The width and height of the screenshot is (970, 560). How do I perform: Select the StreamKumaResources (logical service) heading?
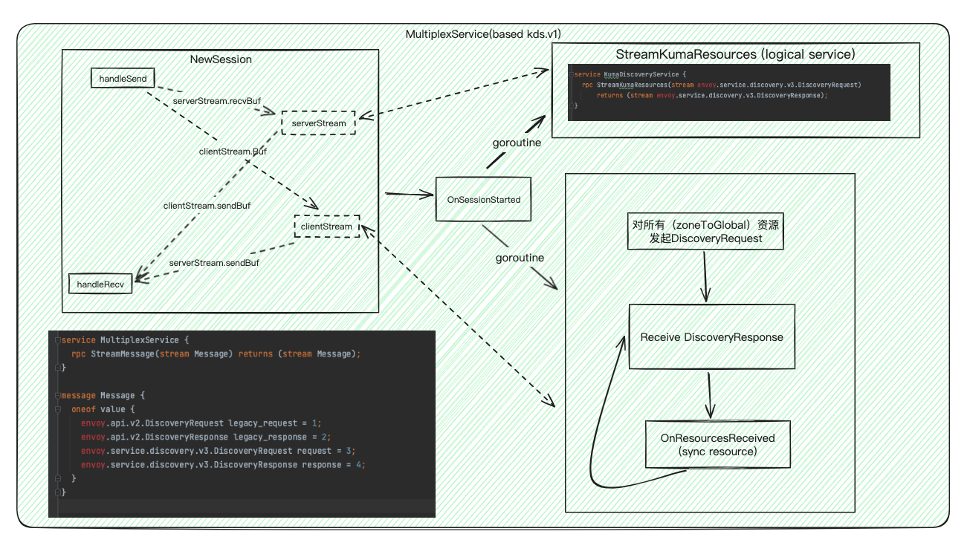click(735, 55)
